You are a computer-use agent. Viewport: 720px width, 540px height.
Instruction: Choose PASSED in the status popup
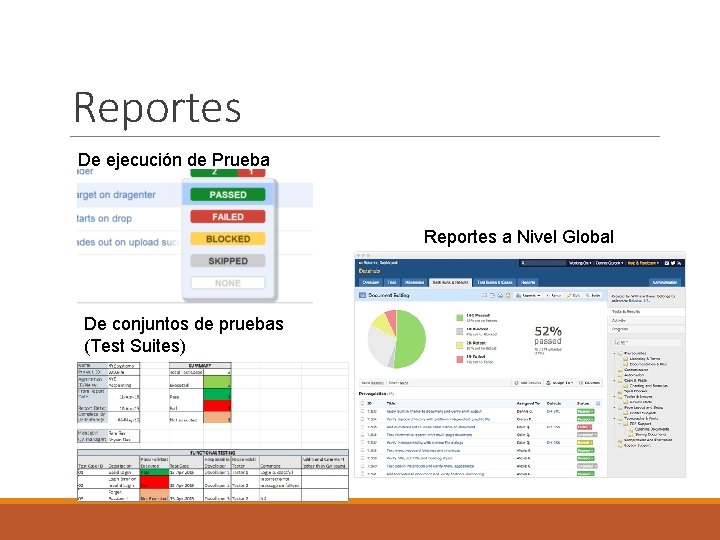[x=228, y=195]
